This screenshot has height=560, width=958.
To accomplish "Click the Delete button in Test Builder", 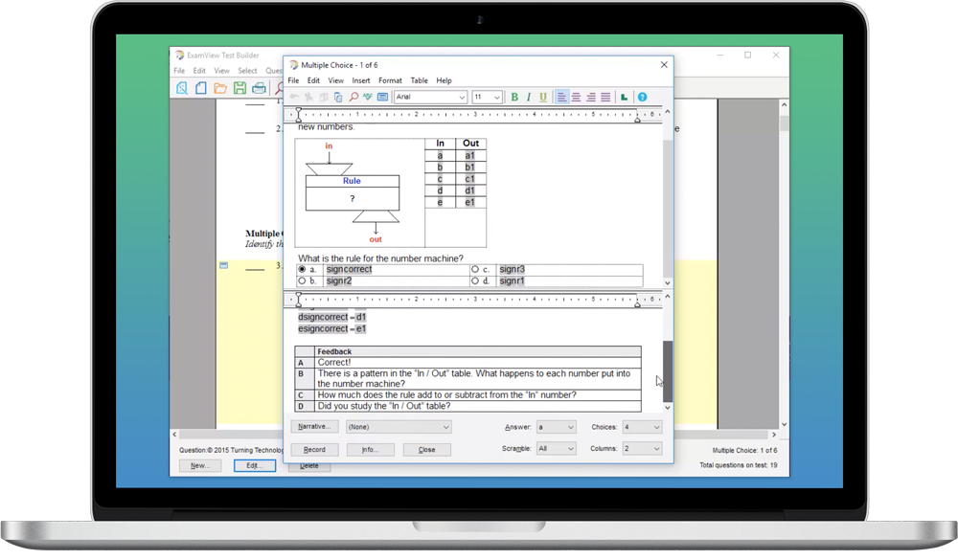I will 309,466.
